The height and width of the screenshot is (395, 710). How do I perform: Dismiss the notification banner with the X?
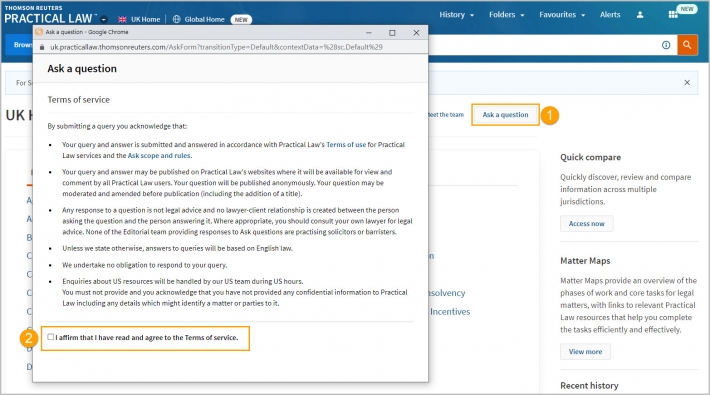coord(687,82)
